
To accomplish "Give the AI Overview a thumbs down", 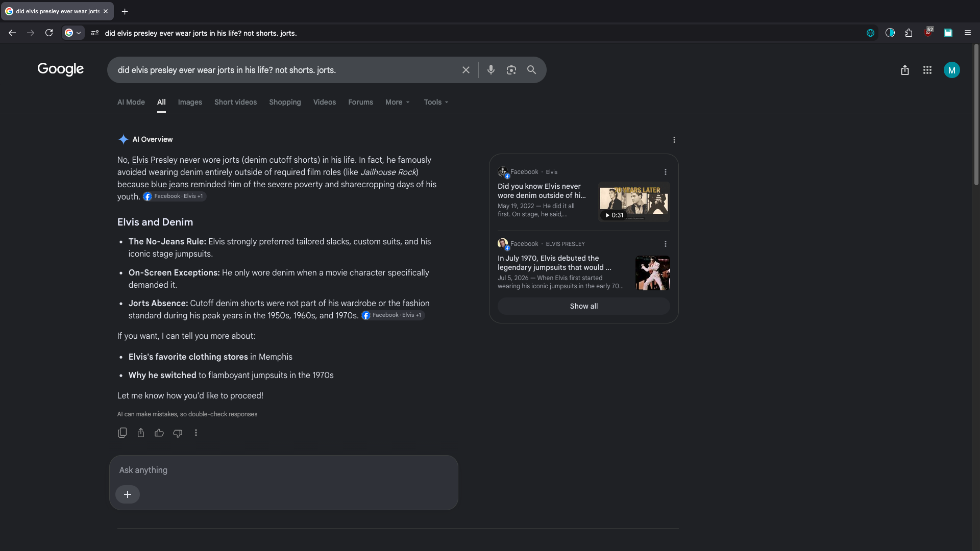I will (178, 433).
